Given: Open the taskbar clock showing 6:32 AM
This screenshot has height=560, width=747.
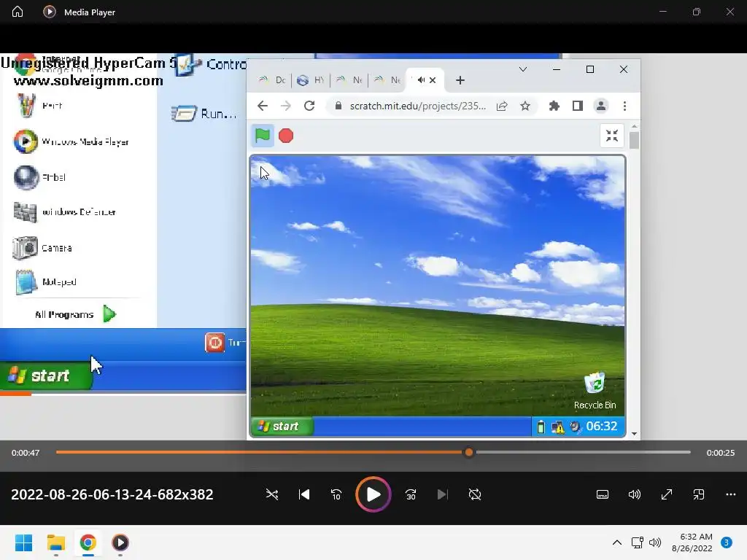Looking at the screenshot, I should 692,542.
